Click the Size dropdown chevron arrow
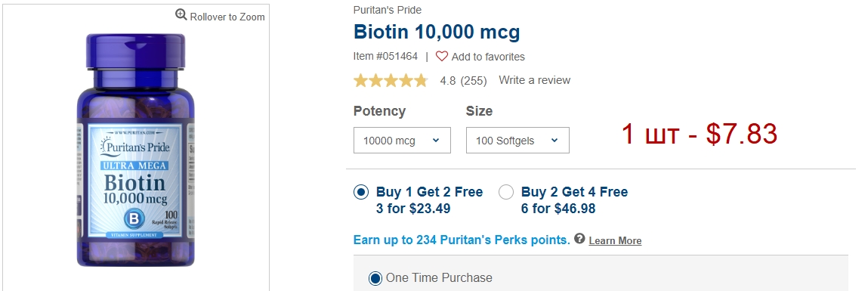Image resolution: width=868 pixels, height=291 pixels. pos(554,141)
